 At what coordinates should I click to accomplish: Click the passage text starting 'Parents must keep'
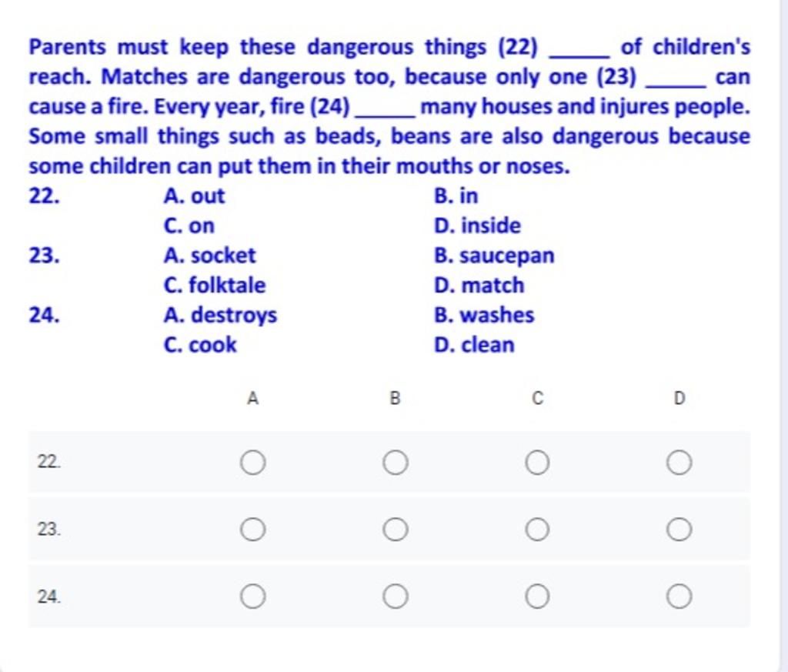point(389,106)
